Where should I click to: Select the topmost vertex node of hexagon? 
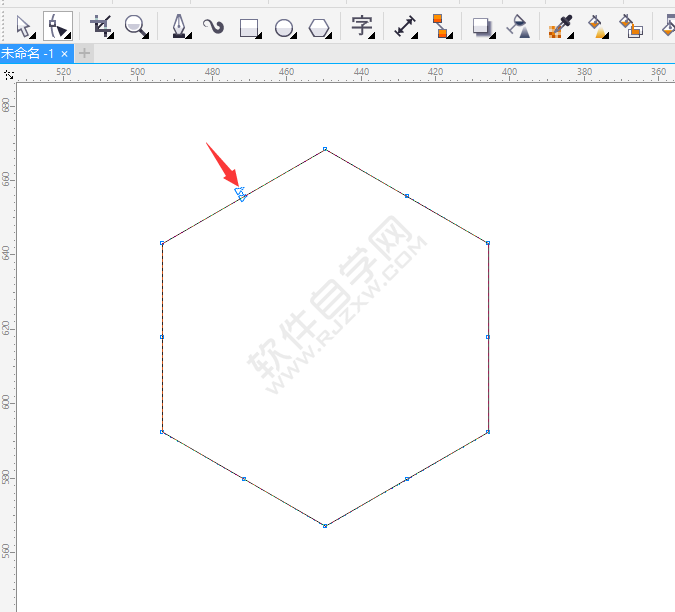pyautogui.click(x=325, y=149)
